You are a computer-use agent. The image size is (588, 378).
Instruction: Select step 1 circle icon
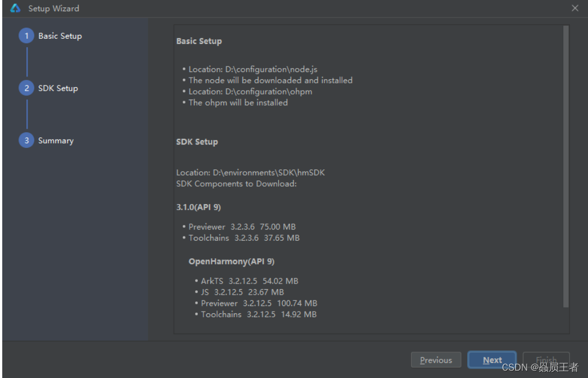point(26,35)
